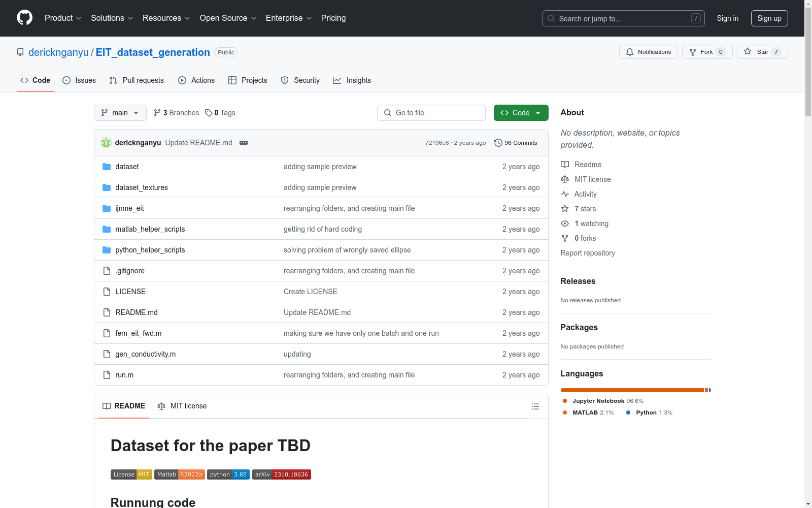Open the 96 Commits history link
812x508 pixels.
[516, 143]
